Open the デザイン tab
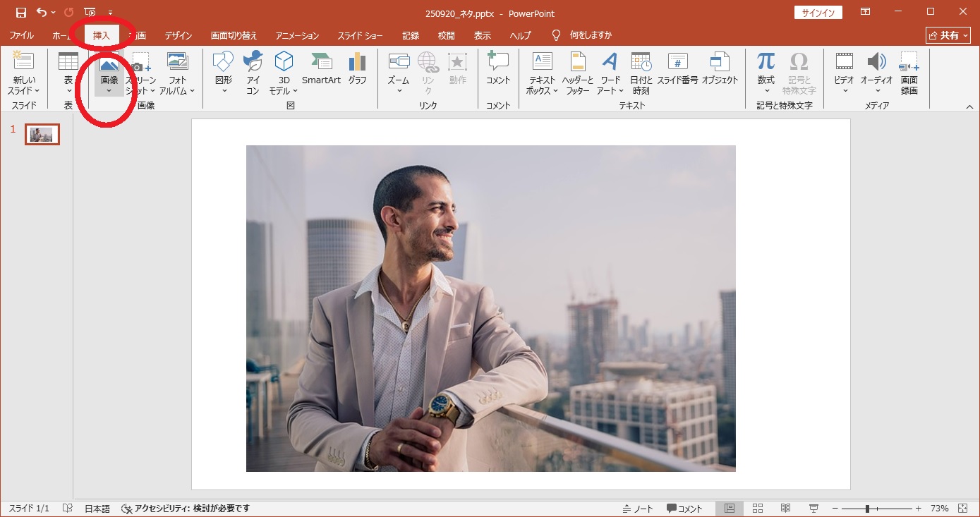 point(179,35)
